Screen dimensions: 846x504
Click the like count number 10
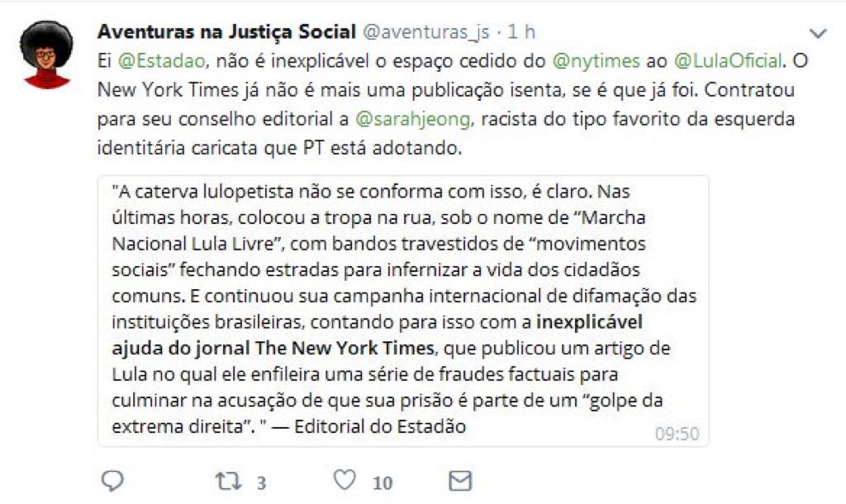point(383,483)
